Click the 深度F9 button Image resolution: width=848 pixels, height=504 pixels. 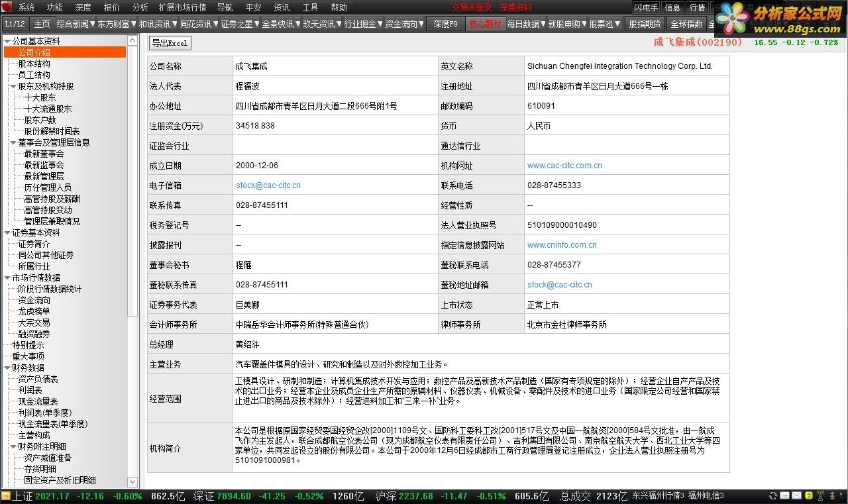(x=445, y=24)
